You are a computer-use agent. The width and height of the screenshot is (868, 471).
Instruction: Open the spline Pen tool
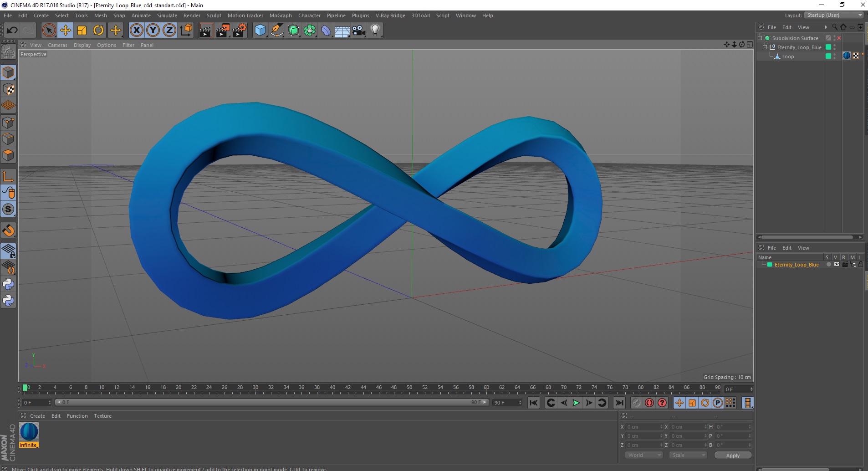(x=277, y=31)
